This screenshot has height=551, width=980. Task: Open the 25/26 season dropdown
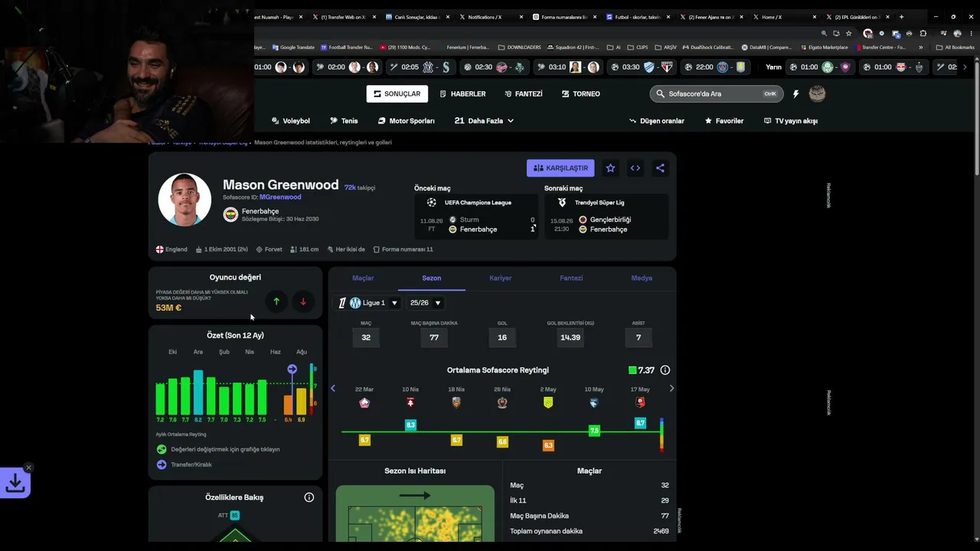[425, 303]
